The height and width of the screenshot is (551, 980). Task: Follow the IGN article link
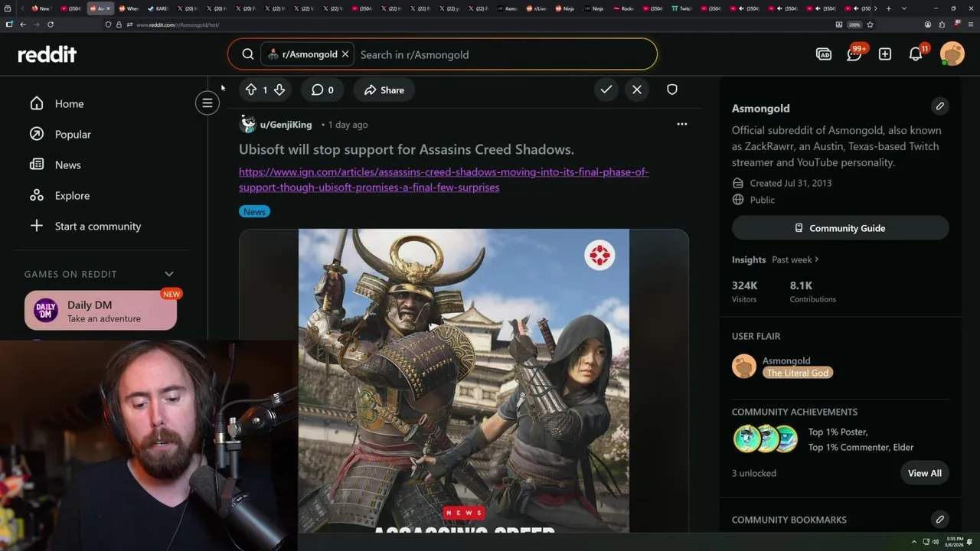coord(444,179)
